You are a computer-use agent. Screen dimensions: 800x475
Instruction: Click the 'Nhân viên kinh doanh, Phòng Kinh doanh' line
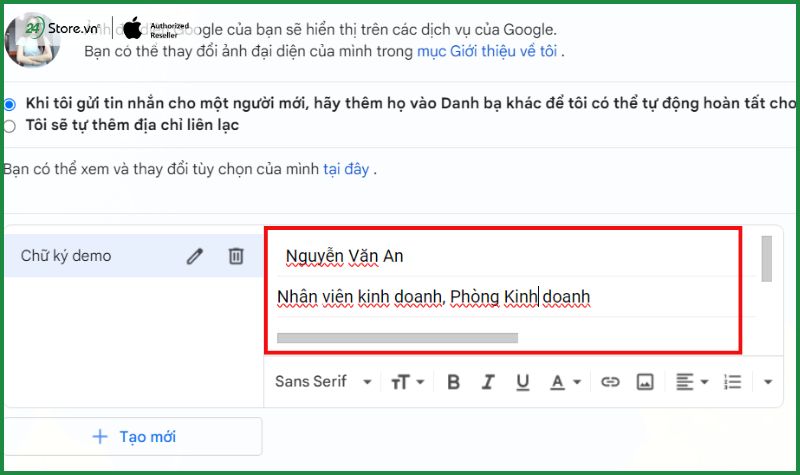[434, 297]
